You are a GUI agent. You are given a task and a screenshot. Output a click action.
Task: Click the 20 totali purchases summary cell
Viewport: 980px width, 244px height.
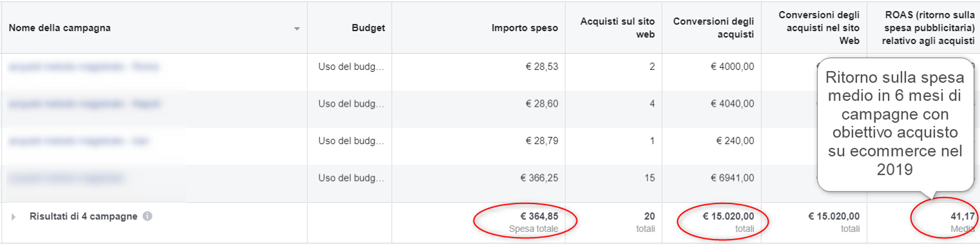646,222
